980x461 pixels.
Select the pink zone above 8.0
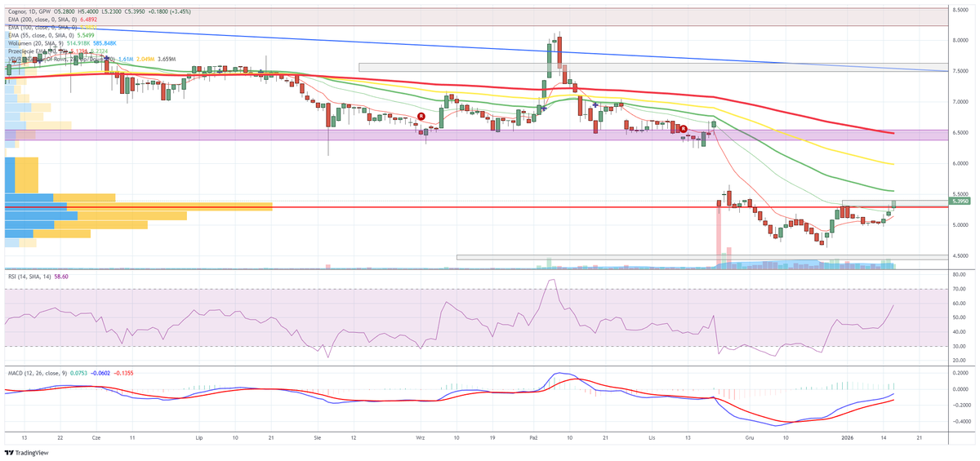[476, 17]
